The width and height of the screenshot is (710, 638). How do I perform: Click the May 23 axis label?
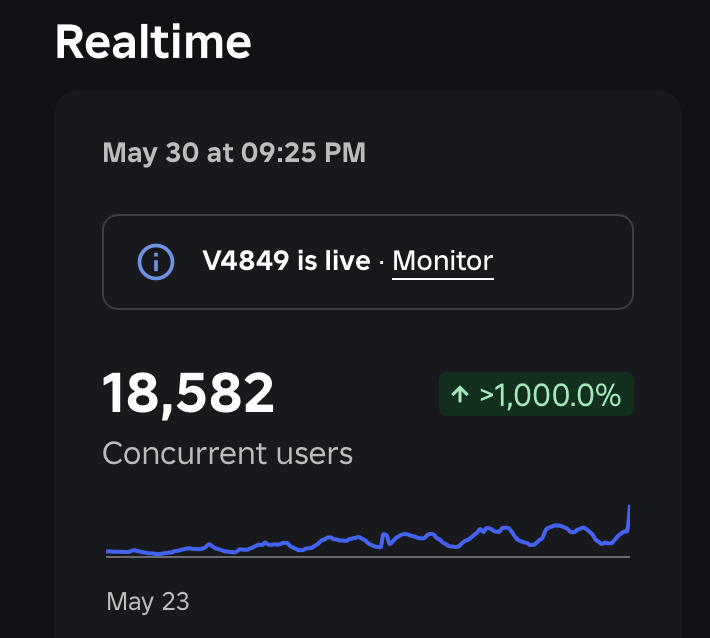148,602
